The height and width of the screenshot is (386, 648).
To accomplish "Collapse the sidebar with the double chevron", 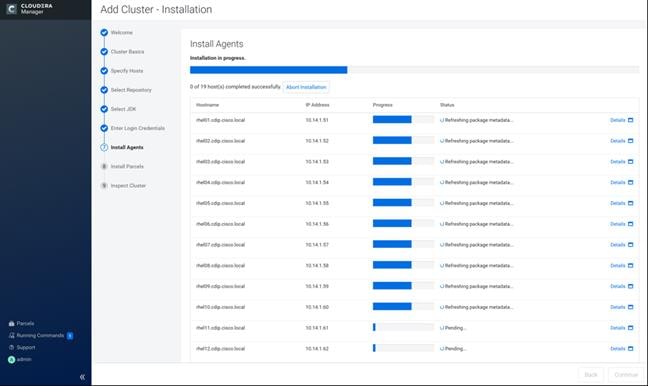I will pos(82,377).
